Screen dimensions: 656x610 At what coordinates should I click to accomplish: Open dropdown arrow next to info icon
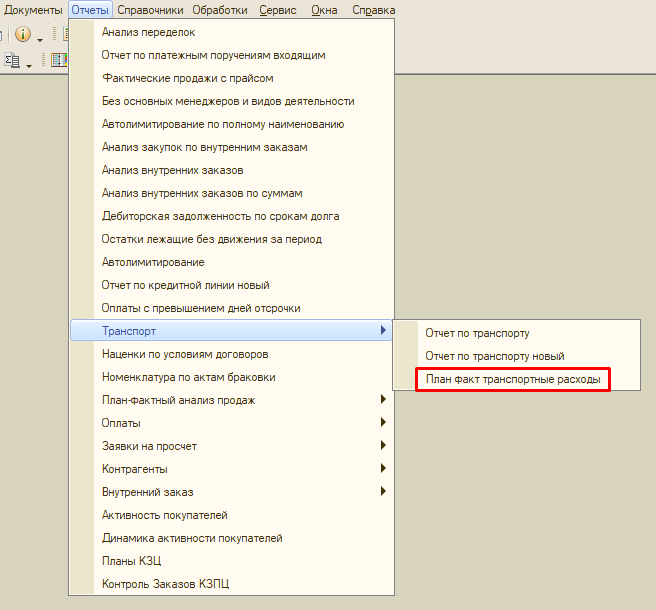point(40,41)
